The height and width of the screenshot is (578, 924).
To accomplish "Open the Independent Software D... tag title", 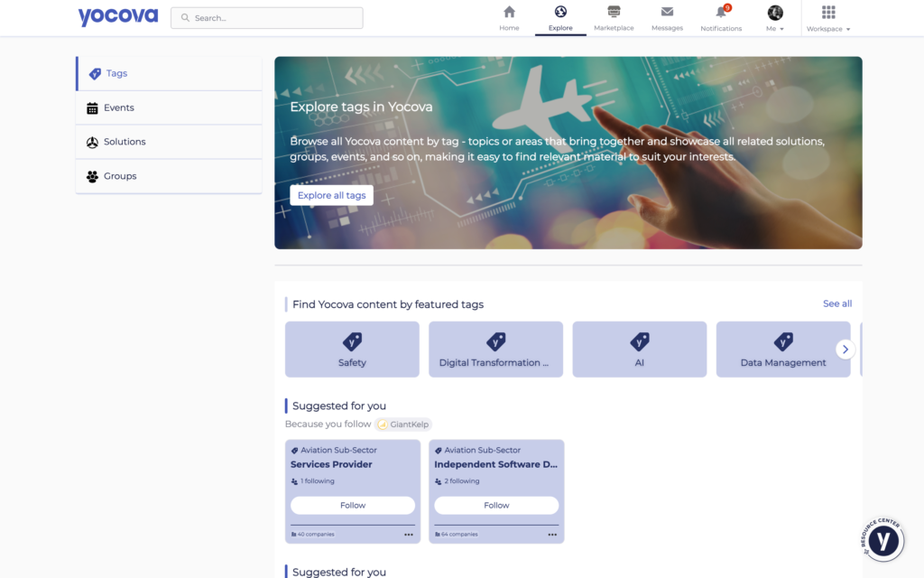I will coord(495,465).
